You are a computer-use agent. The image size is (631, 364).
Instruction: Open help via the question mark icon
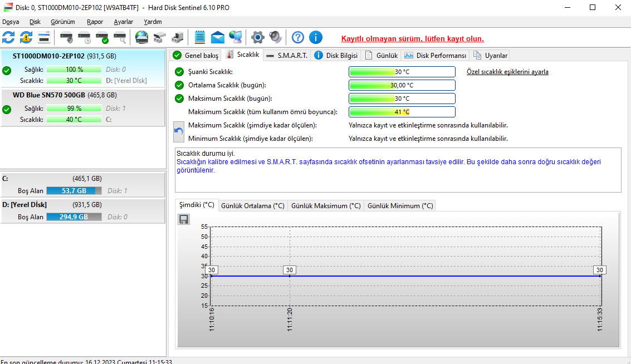298,38
